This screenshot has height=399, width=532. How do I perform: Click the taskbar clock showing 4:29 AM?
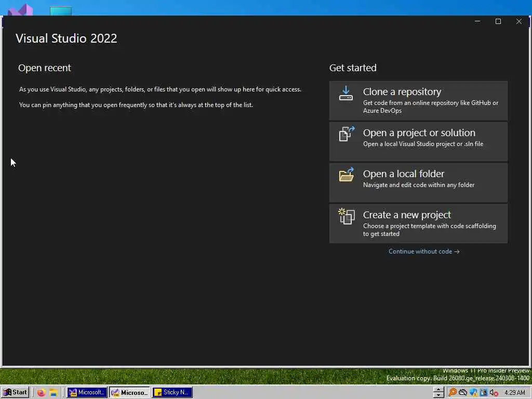click(515, 393)
